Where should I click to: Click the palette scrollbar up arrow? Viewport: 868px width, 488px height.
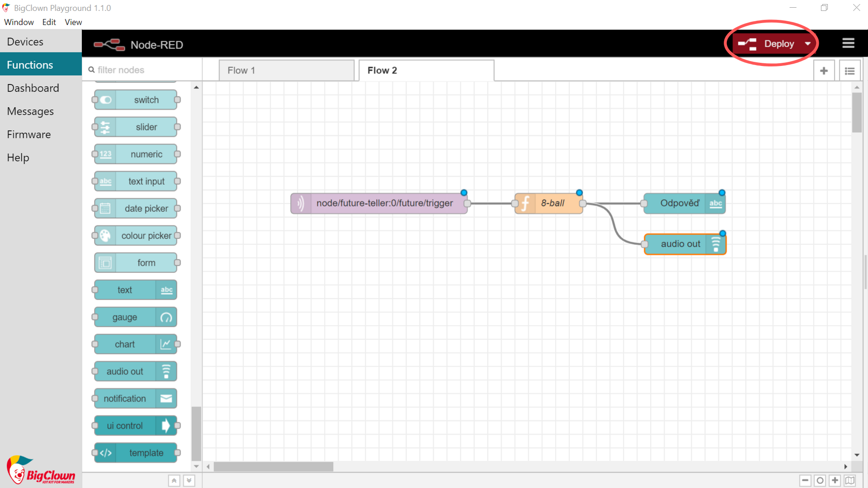click(196, 87)
